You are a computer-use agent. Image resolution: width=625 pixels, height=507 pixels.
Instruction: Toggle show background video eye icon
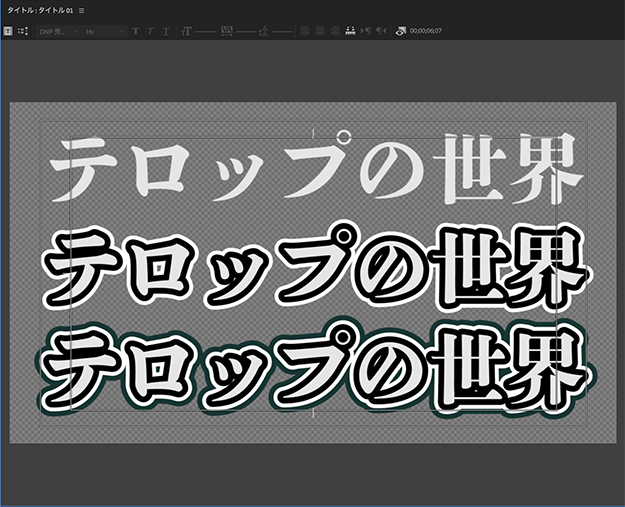(x=400, y=31)
